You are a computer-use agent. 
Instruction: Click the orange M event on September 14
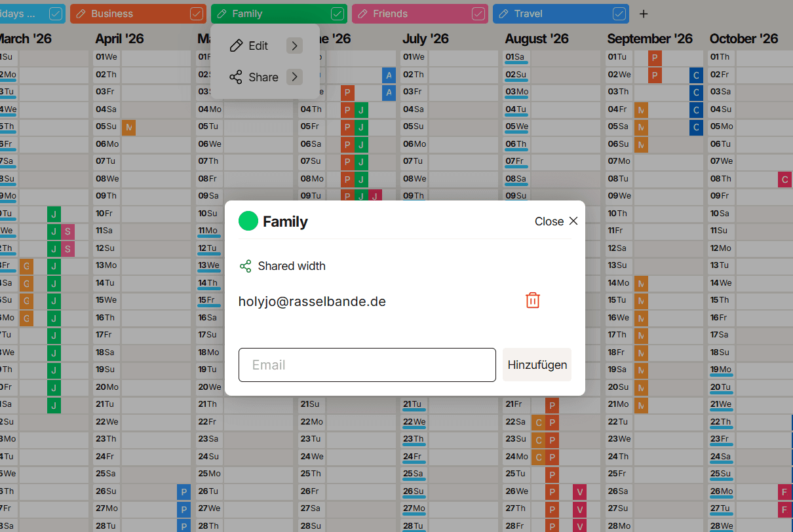click(x=641, y=283)
